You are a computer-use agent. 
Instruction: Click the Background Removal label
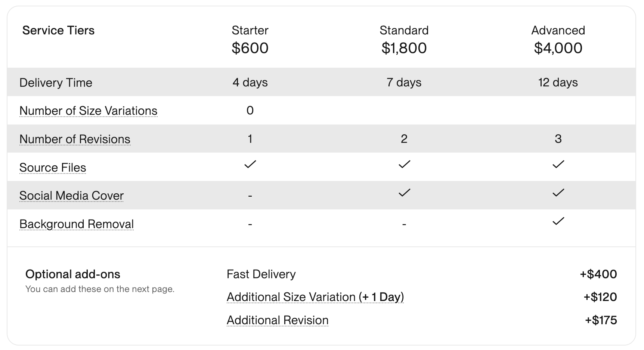point(77,224)
